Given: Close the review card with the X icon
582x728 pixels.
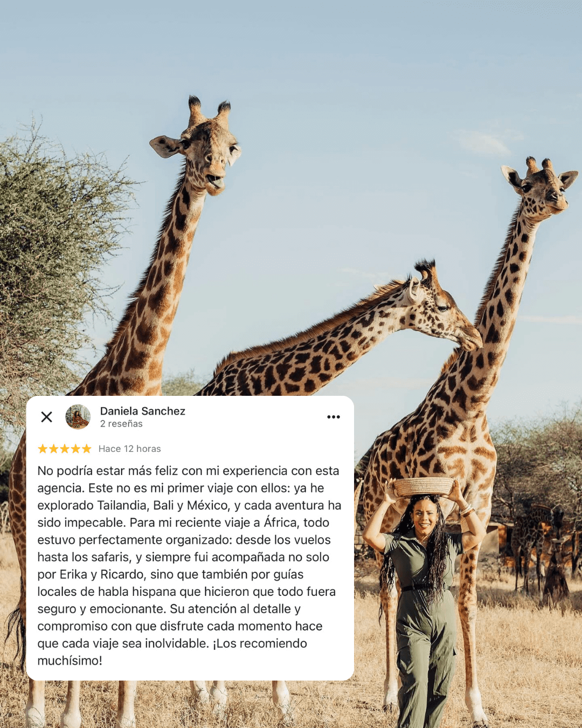Looking at the screenshot, I should click(x=47, y=417).
